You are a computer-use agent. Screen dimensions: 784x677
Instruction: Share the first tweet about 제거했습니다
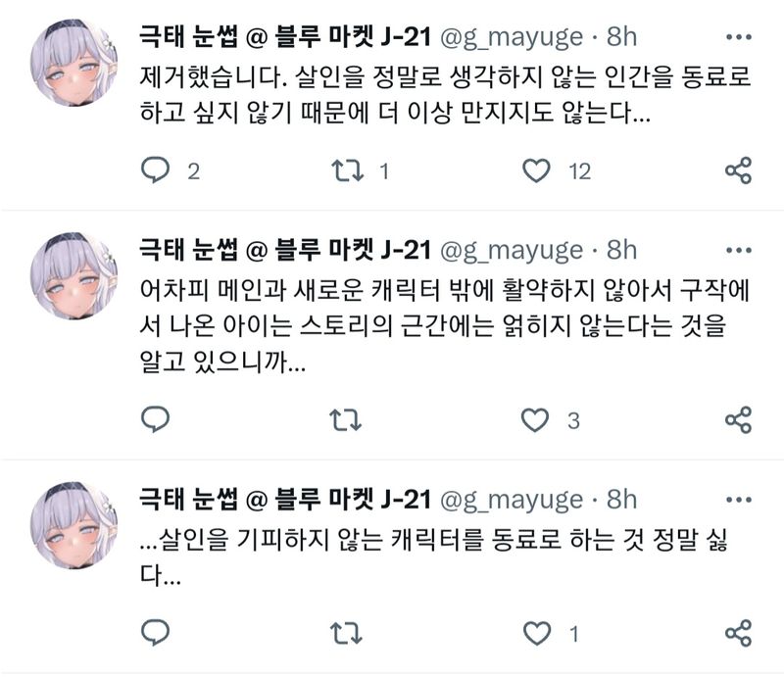(738, 170)
